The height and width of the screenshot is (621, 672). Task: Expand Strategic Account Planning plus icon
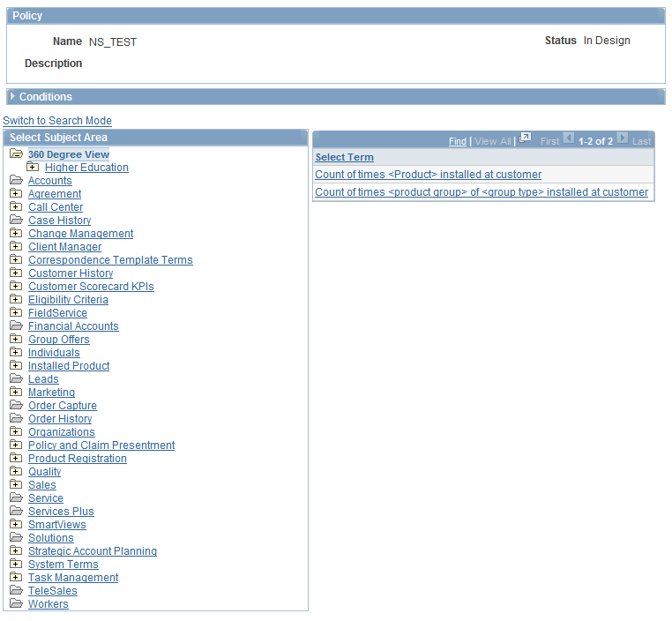point(16,550)
